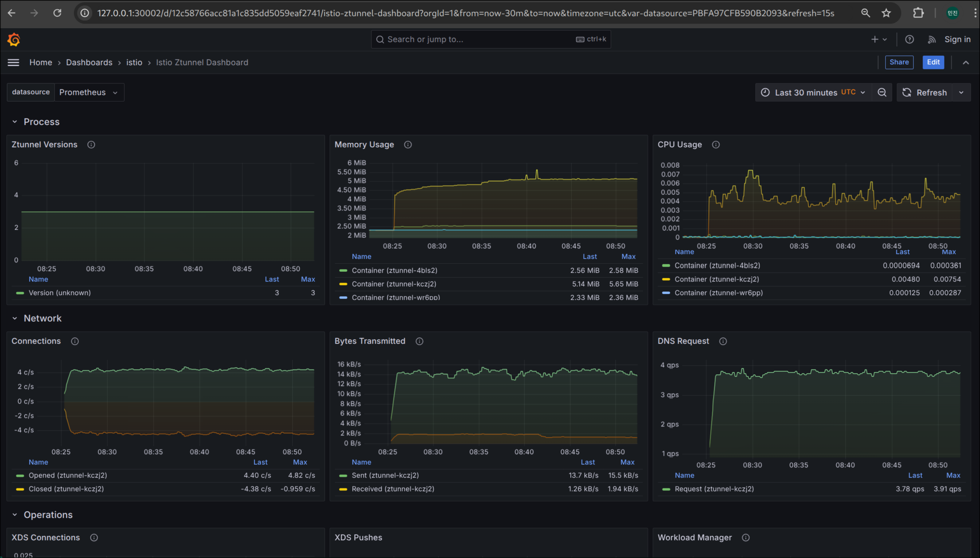Open the Memory Usage panel title menu

tap(364, 145)
